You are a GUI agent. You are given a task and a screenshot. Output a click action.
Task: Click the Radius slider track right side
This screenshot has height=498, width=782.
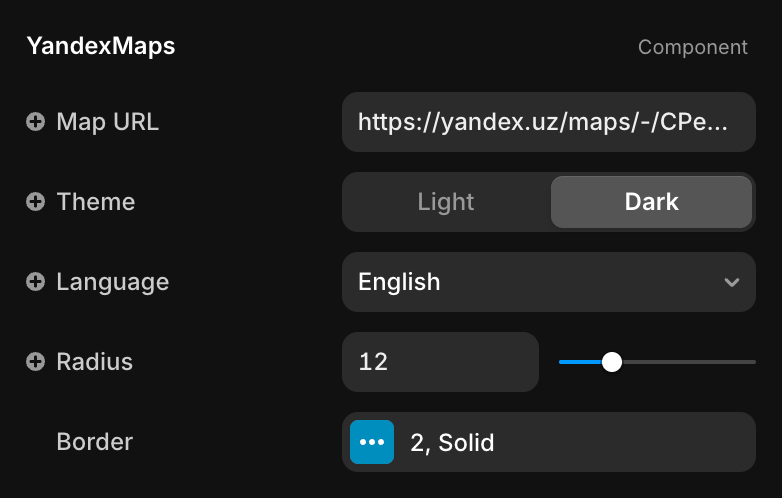(x=700, y=362)
